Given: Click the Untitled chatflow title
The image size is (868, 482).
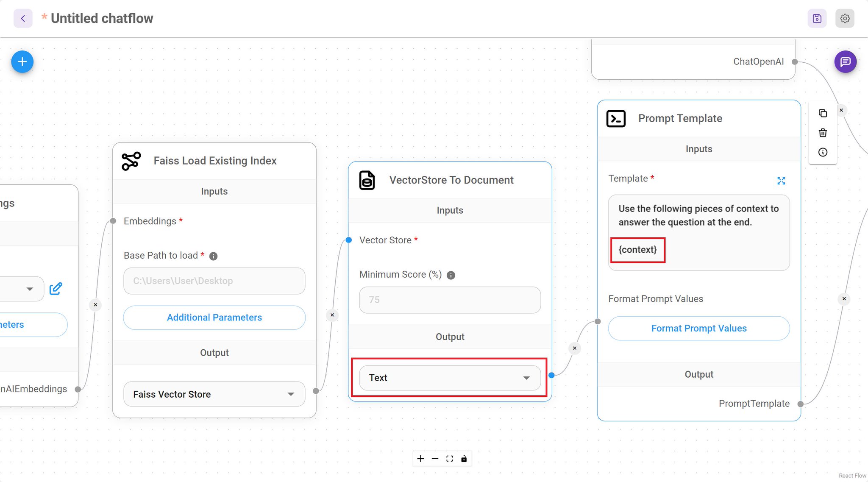Looking at the screenshot, I should (x=102, y=18).
